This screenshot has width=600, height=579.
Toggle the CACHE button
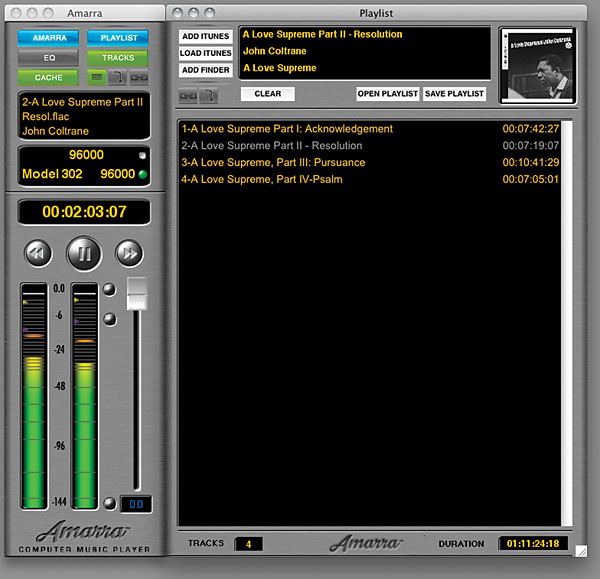point(48,77)
